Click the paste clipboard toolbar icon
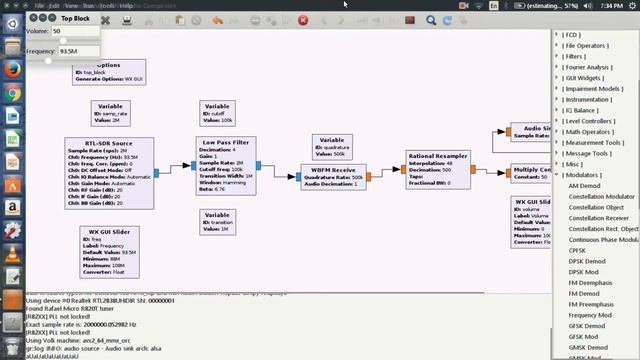The image size is (640, 360). 180,20
